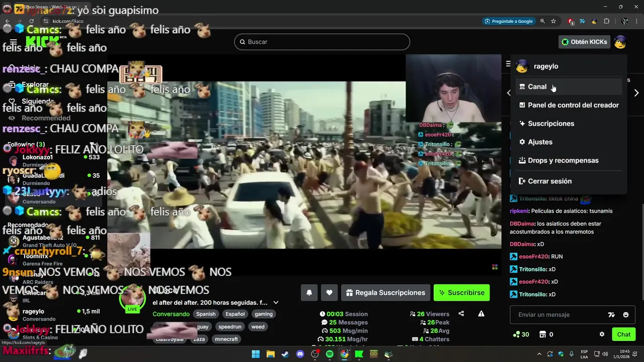The height and width of the screenshot is (362, 644).
Task: Open Windows Start menu
Action: 256,354
